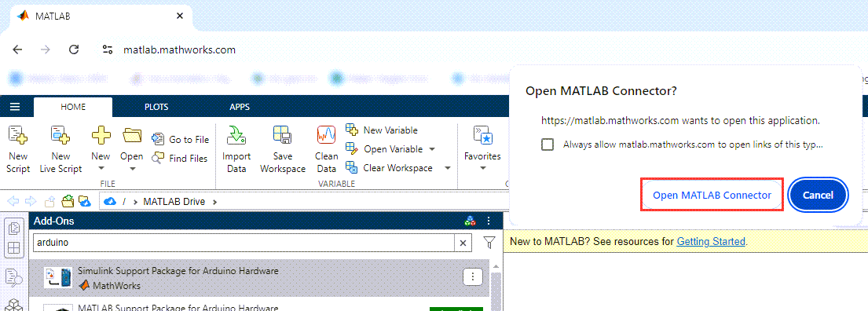
Task: Click the Open folder icon in FILE section
Action: coord(132,135)
